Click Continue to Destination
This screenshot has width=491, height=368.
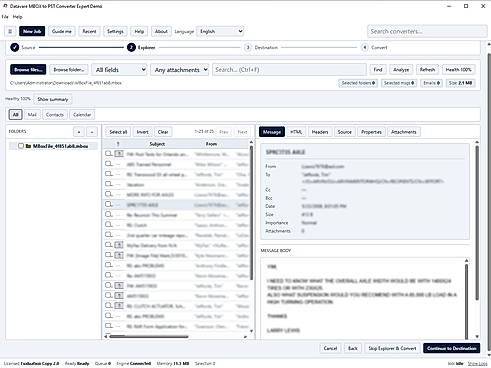452,348
